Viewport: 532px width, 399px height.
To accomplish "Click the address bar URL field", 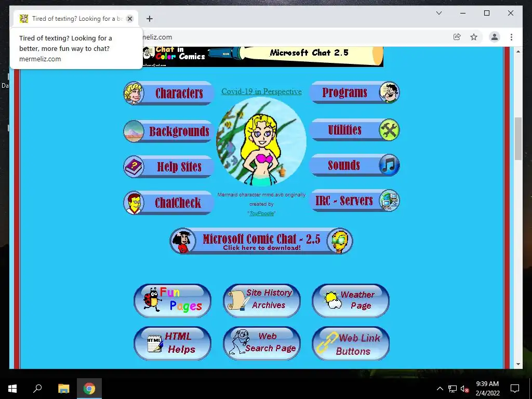I will pos(295,37).
